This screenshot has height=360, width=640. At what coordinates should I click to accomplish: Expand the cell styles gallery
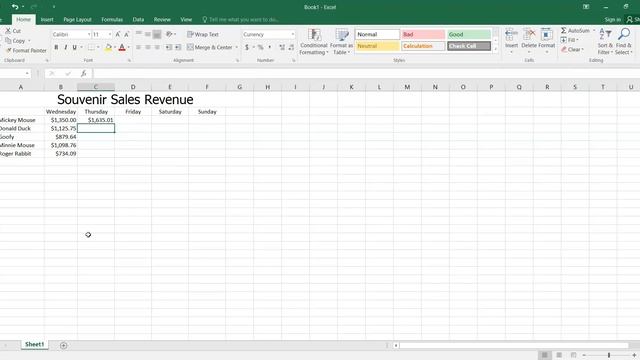click(496, 49)
